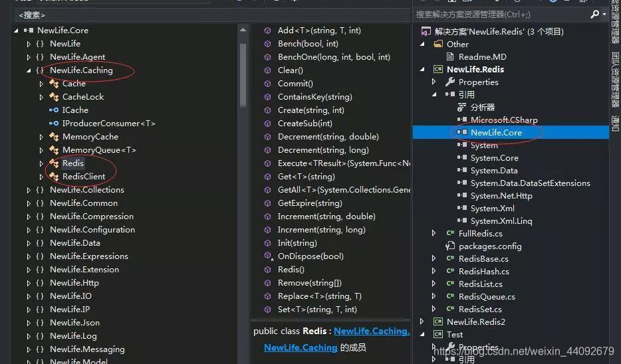Click the method icon beside Commit()
Screen dimensions: 621x364
click(x=268, y=84)
